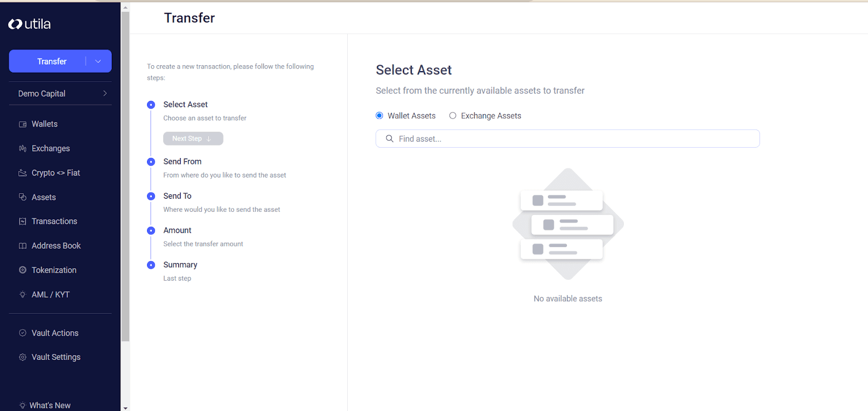Click the Vault Actions checkmark icon

point(23,333)
